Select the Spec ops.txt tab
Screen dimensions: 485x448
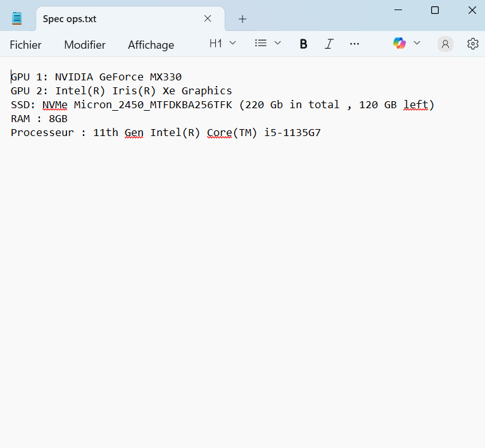(x=130, y=19)
